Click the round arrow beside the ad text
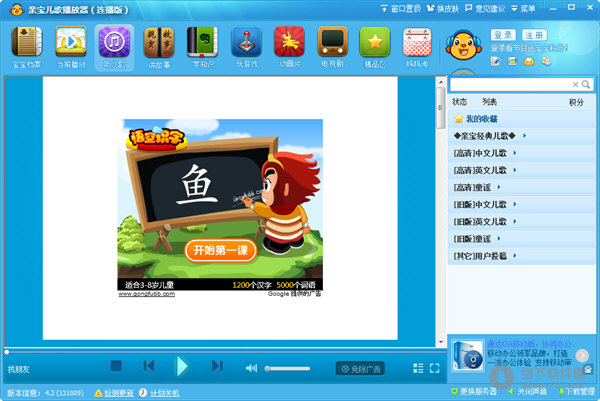This screenshot has width=600, height=401. pyautogui.click(x=582, y=355)
